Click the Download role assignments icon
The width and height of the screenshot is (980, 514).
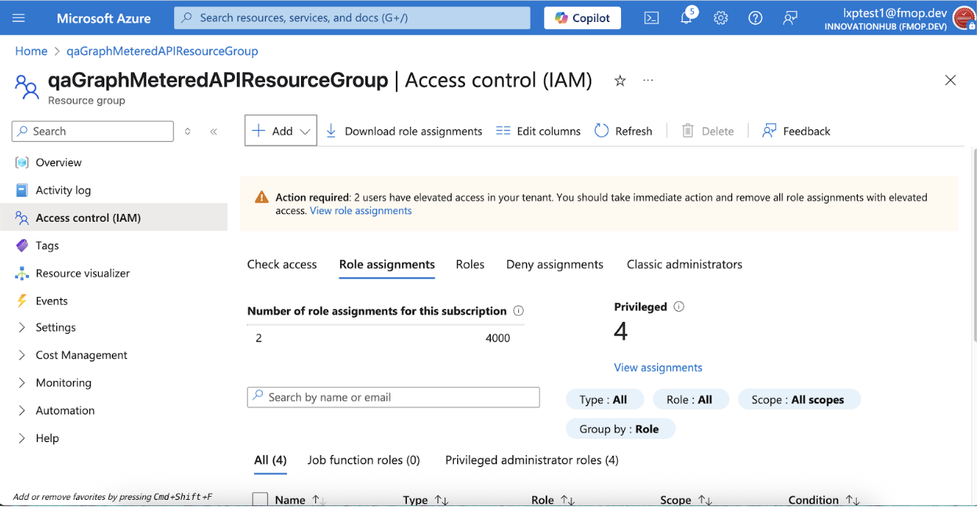(x=331, y=131)
